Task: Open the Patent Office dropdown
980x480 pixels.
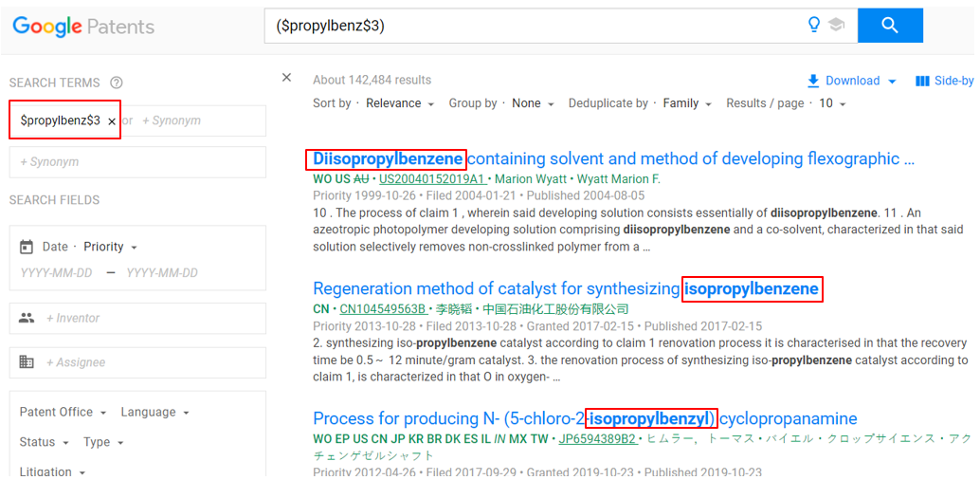Action: click(x=63, y=412)
